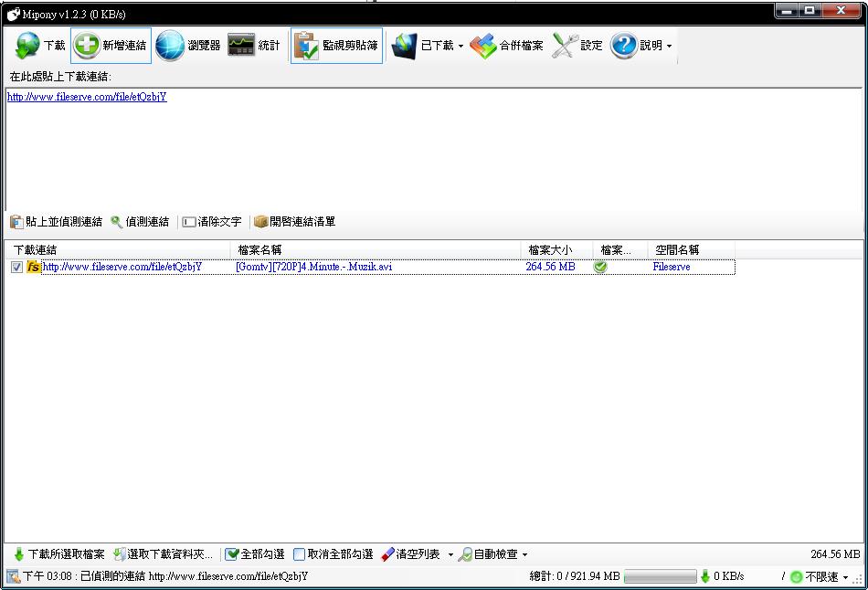Click the 清空列表 eraser icon
This screenshot has width=868, height=590.
(x=387, y=554)
